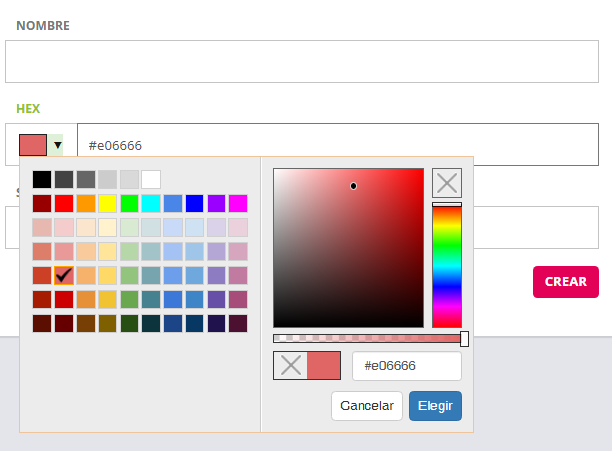Open the color picker dropdown arrow
The image size is (612, 451).
pos(57,145)
